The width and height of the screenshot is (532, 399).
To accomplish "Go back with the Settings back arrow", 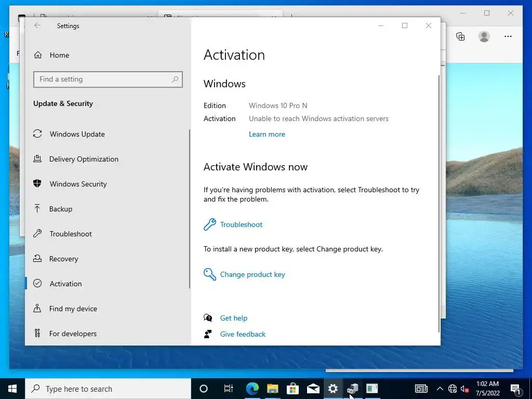I will [x=37, y=25].
